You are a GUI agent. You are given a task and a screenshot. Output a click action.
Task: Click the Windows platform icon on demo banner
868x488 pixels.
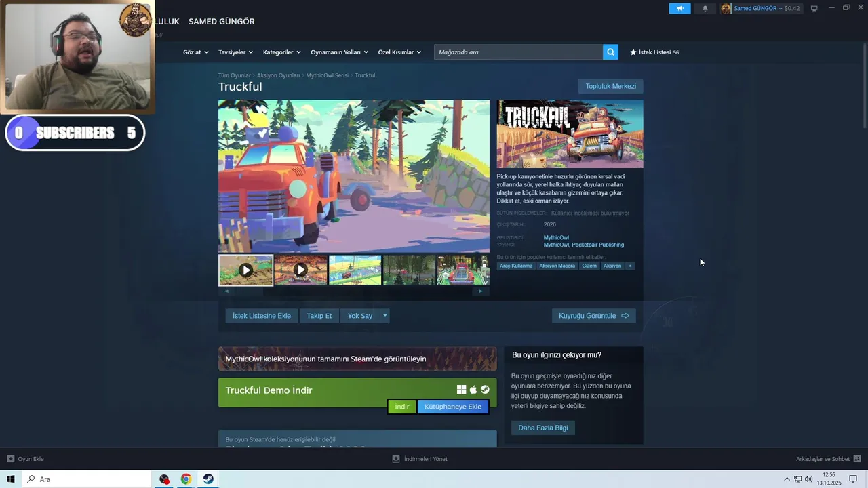[x=461, y=390]
